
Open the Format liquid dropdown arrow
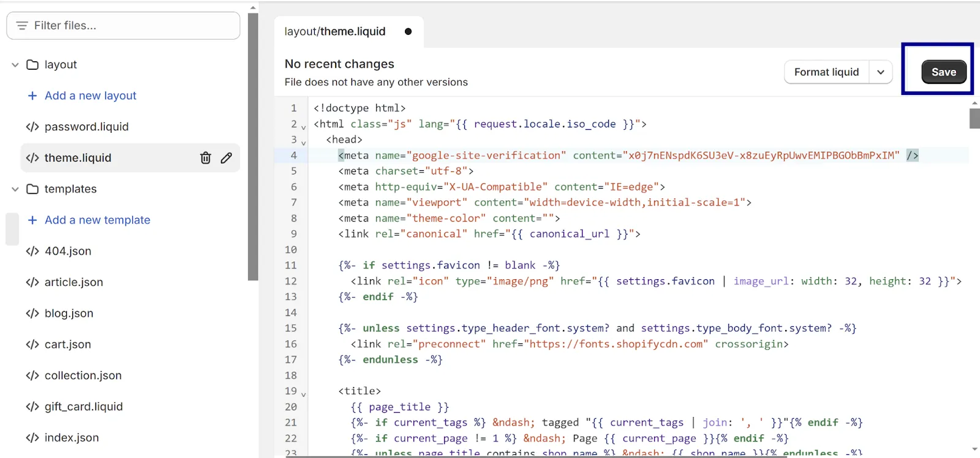881,72
